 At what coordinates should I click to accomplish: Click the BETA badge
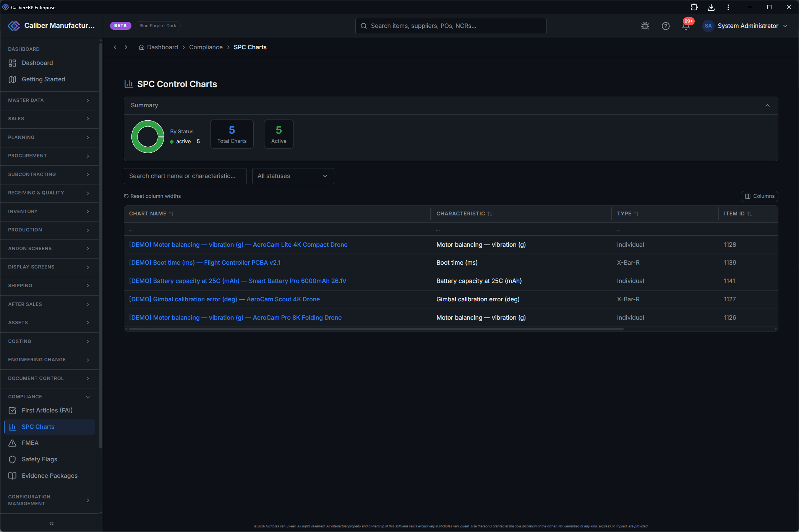(120, 26)
